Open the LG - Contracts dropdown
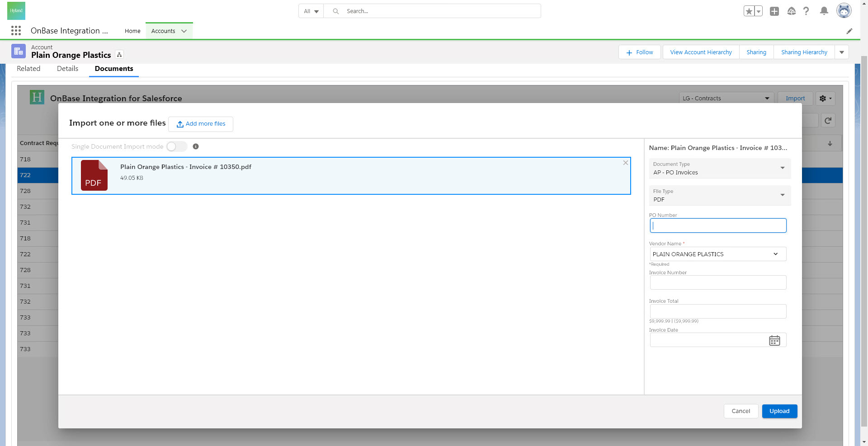The image size is (868, 446). pos(726,99)
